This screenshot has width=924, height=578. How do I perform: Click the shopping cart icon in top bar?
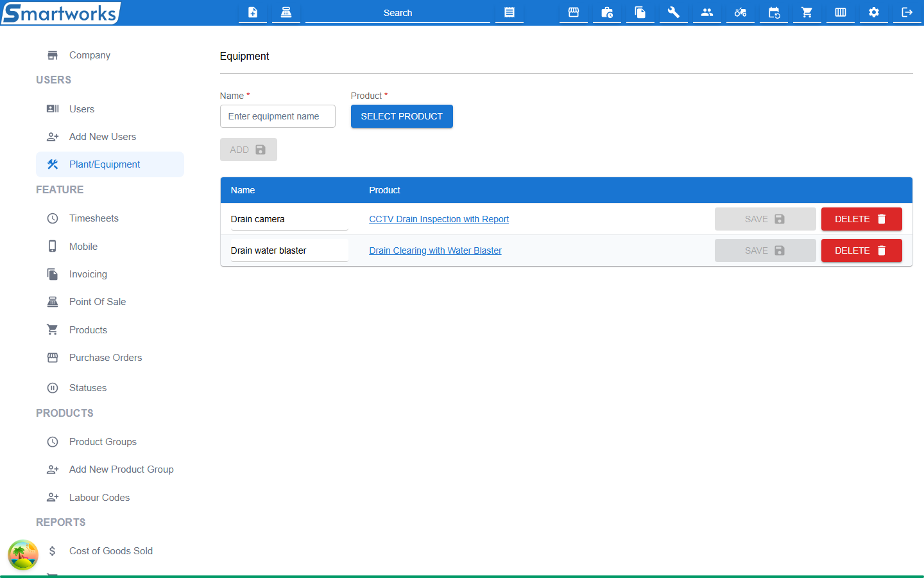(807, 12)
